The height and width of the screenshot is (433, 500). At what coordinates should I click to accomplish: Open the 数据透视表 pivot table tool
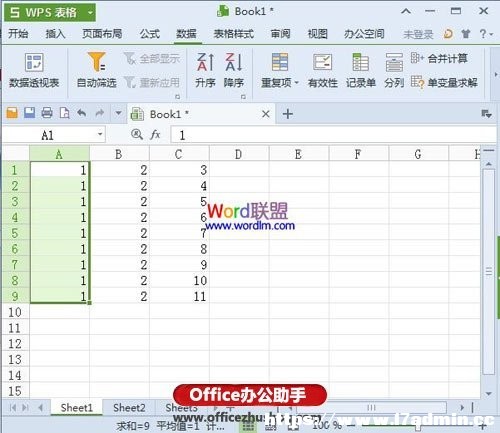(x=34, y=70)
